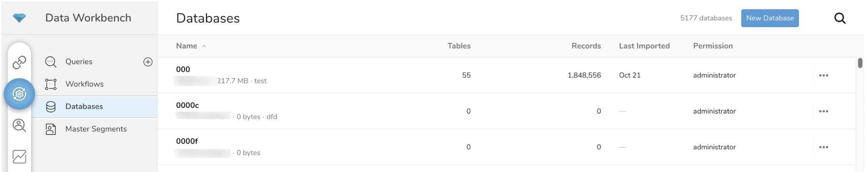This screenshot has width=868, height=172.
Task: Click the blue diamond logo icon
Action: coord(19,18)
